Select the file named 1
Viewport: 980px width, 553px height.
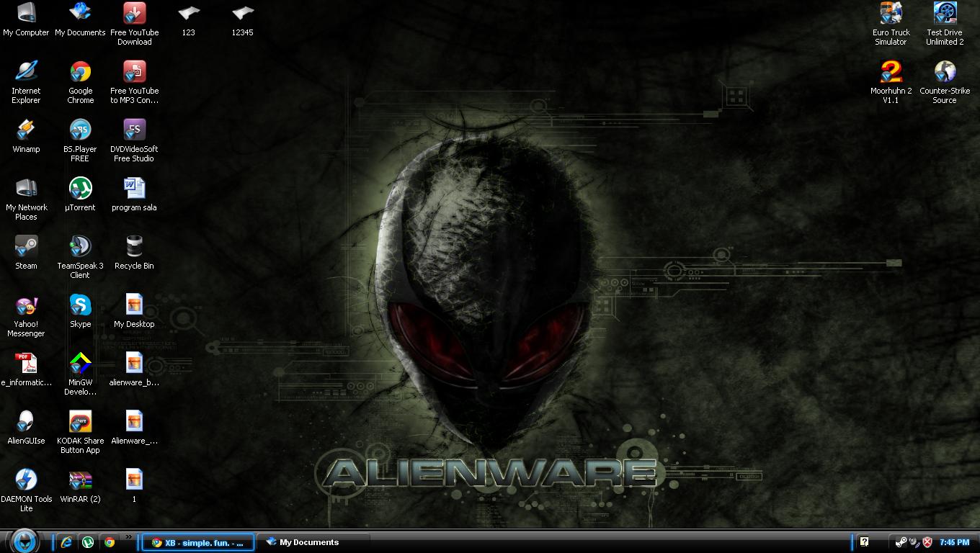click(x=134, y=486)
